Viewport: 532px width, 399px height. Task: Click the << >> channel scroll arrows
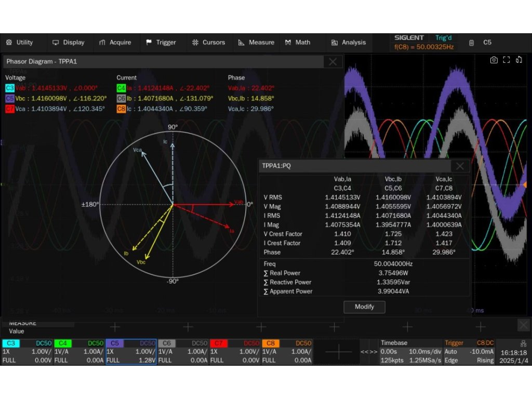(x=369, y=352)
